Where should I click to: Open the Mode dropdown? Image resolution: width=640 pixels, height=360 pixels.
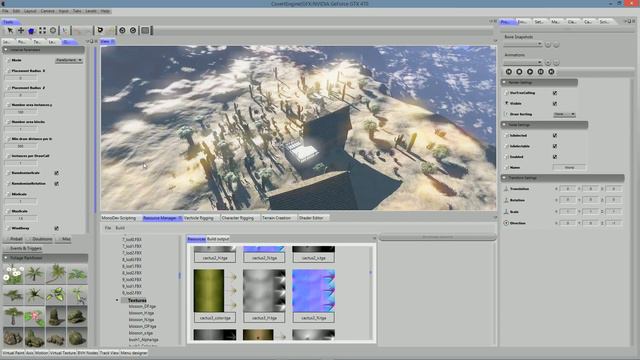click(x=69, y=60)
